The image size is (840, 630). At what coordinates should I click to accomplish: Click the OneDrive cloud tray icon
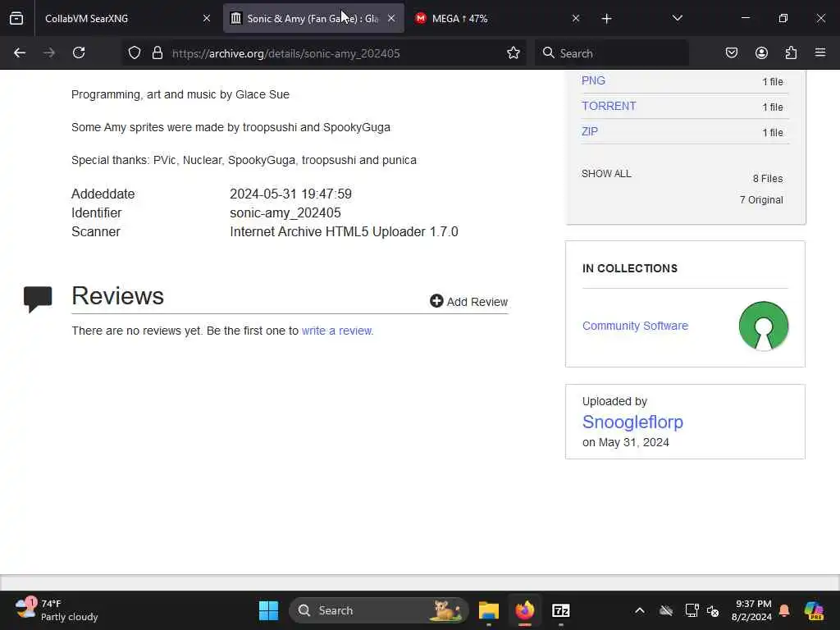pos(666,610)
